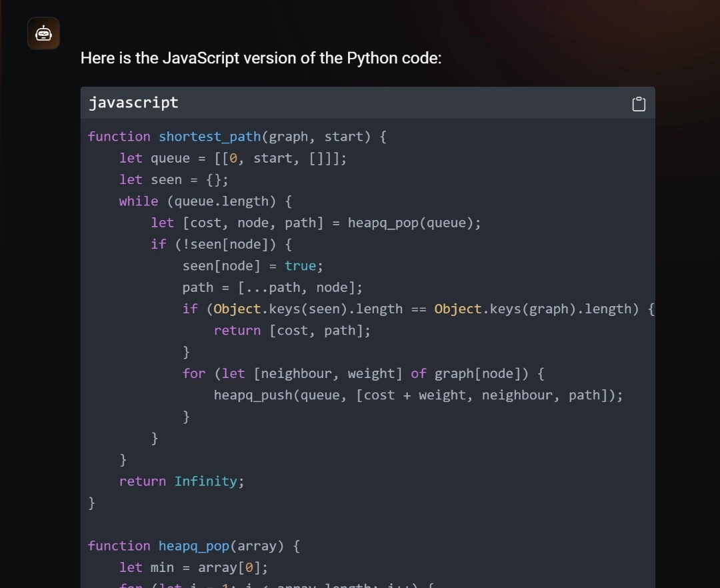Viewport: 720px width, 588px height.
Task: Click the robot assistant avatar icon
Action: tap(43, 33)
